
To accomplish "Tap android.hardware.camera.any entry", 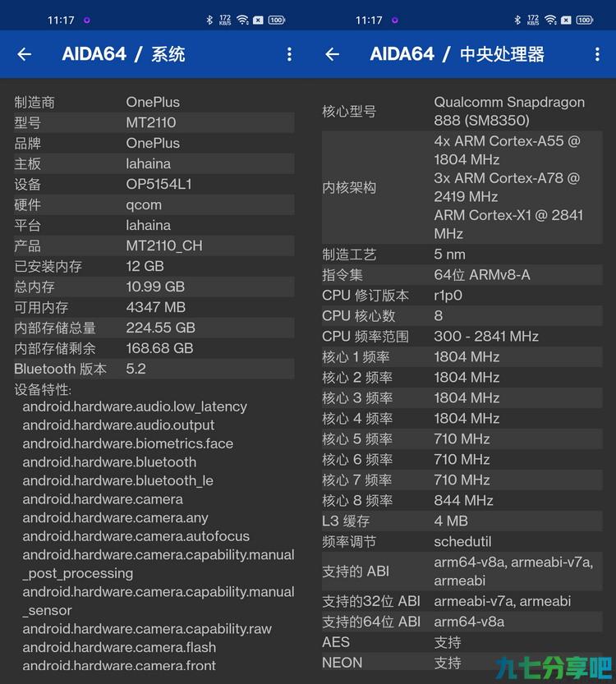I will (115, 518).
